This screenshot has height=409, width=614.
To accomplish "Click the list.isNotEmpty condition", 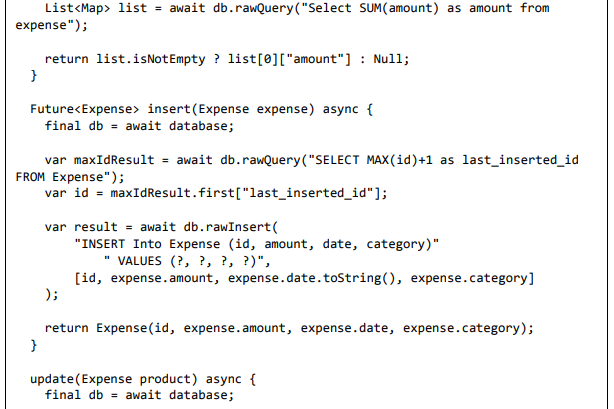I will 156,59.
